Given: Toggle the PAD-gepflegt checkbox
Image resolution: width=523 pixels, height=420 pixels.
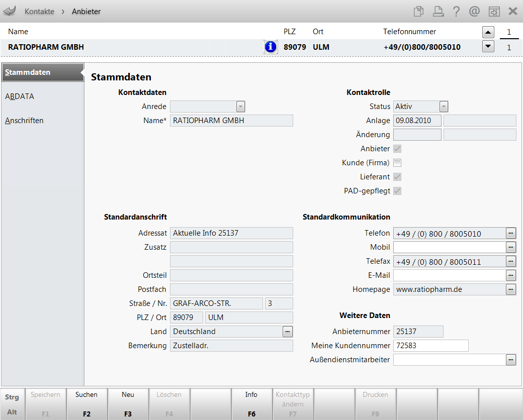Looking at the screenshot, I should coord(397,191).
